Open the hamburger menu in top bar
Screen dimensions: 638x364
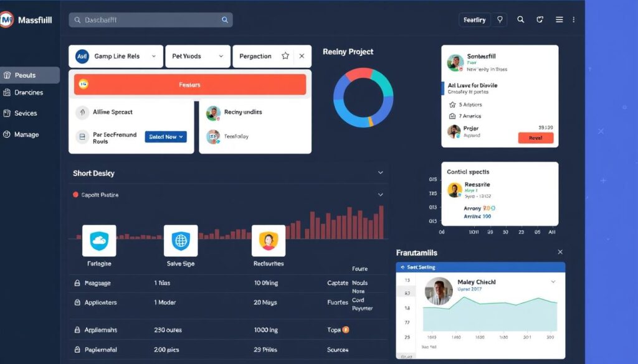click(559, 20)
